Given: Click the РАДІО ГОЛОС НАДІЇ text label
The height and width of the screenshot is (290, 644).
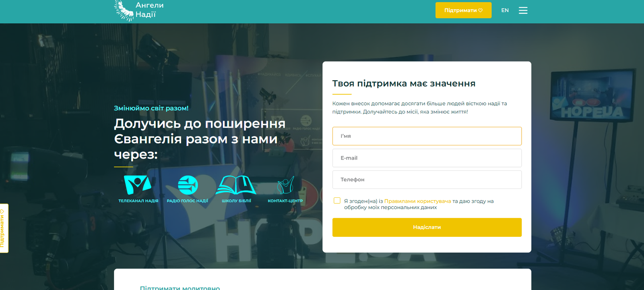Looking at the screenshot, I should 188,201.
